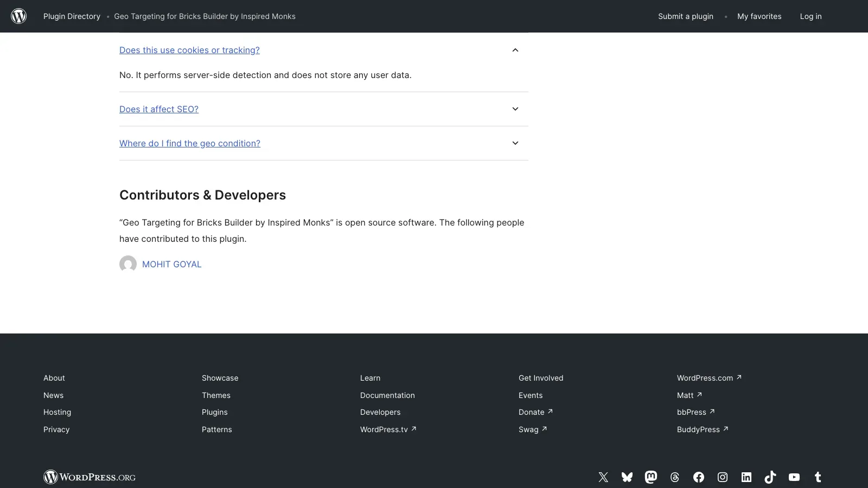Screen dimensions: 868x488
Task: Expand the geo condition FAQ chevron
Action: [x=515, y=143]
